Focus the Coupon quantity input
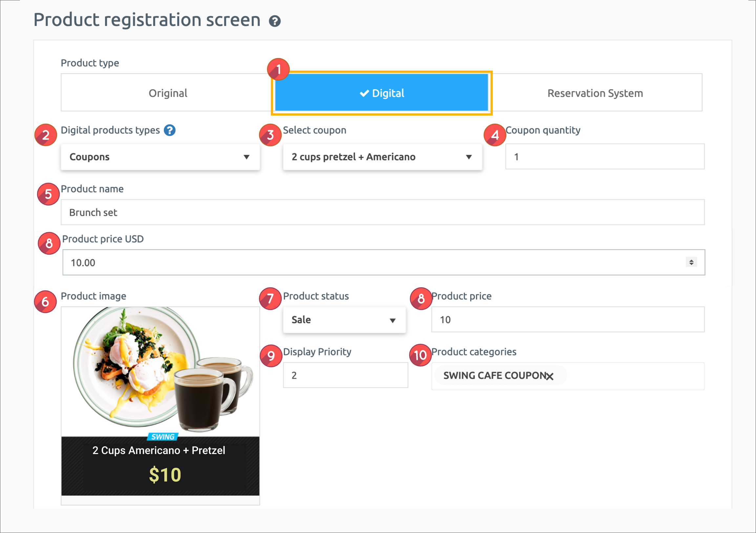This screenshot has height=533, width=756. click(x=604, y=157)
